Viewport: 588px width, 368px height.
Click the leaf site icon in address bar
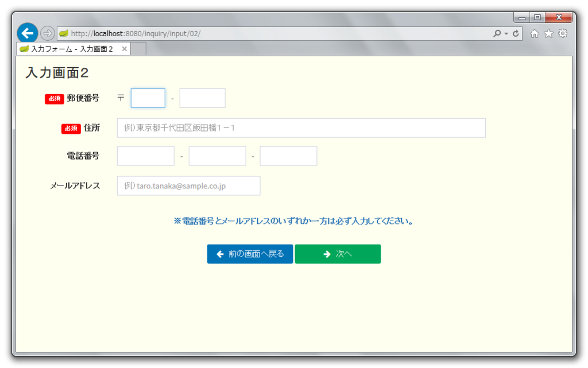click(x=64, y=33)
